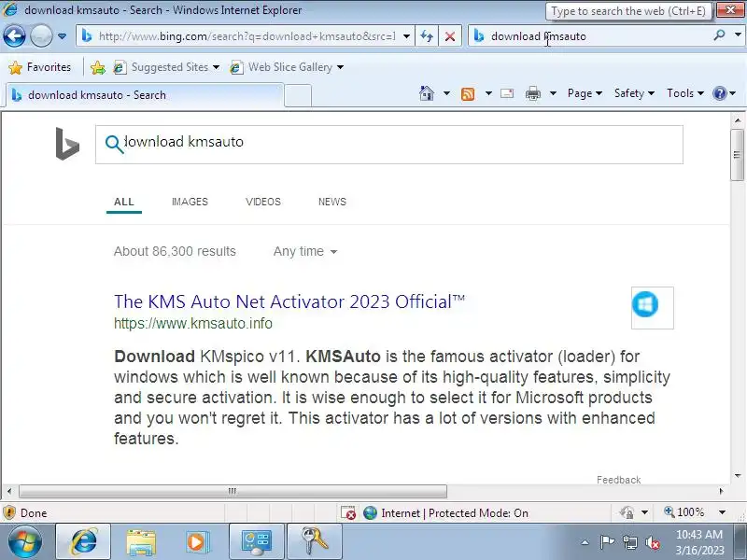
Task: Click the keys application taskbar icon
Action: [315, 542]
